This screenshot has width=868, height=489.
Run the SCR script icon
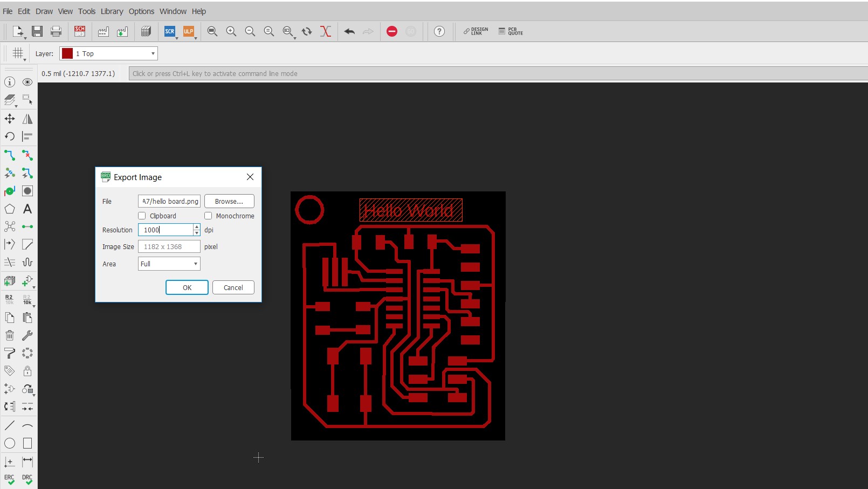[169, 31]
